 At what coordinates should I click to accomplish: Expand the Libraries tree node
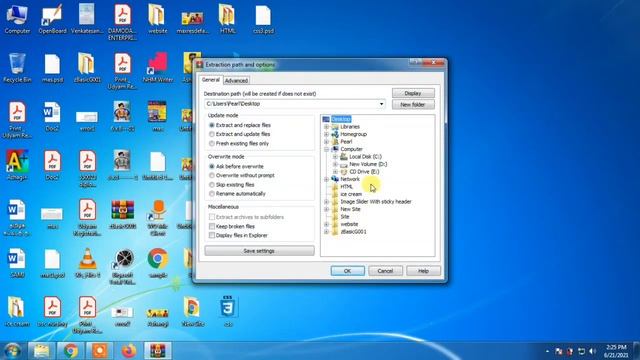[327, 127]
